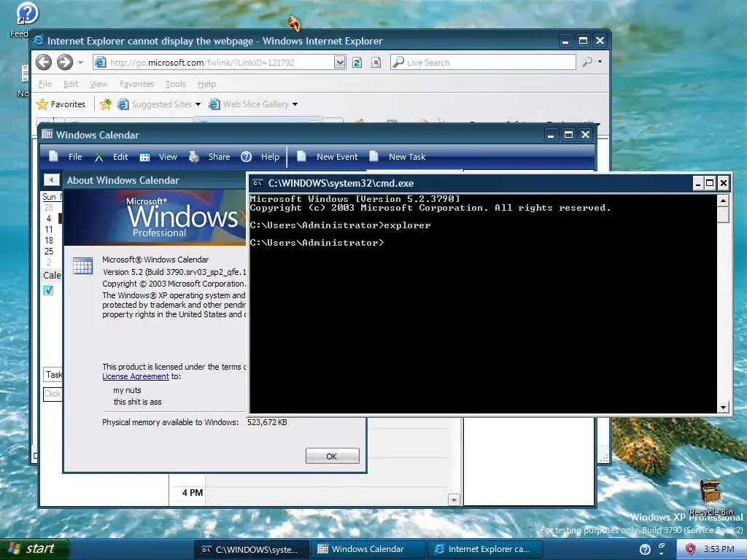This screenshot has height=560, width=747.
Task: Open recent pages dropdown next to forward button
Action: (80, 63)
